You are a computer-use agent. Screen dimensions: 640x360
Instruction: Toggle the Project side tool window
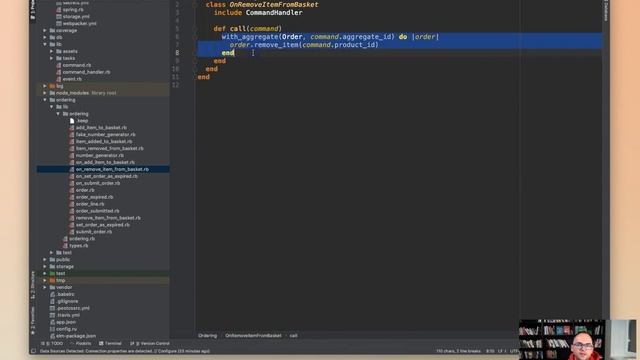33,9
